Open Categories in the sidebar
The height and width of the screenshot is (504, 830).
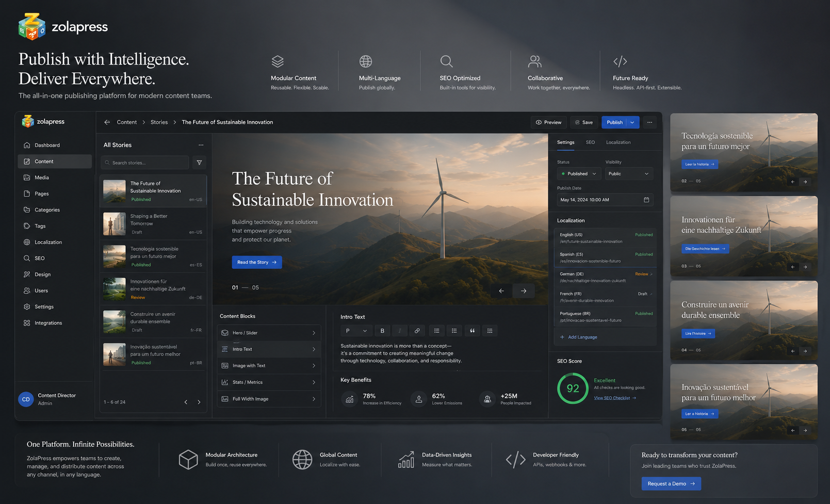coord(55,210)
